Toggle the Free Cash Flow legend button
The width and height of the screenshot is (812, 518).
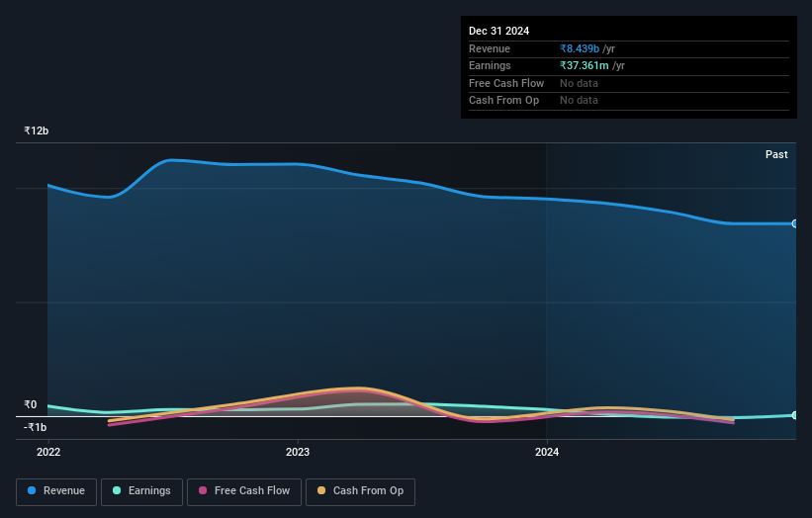coord(244,491)
